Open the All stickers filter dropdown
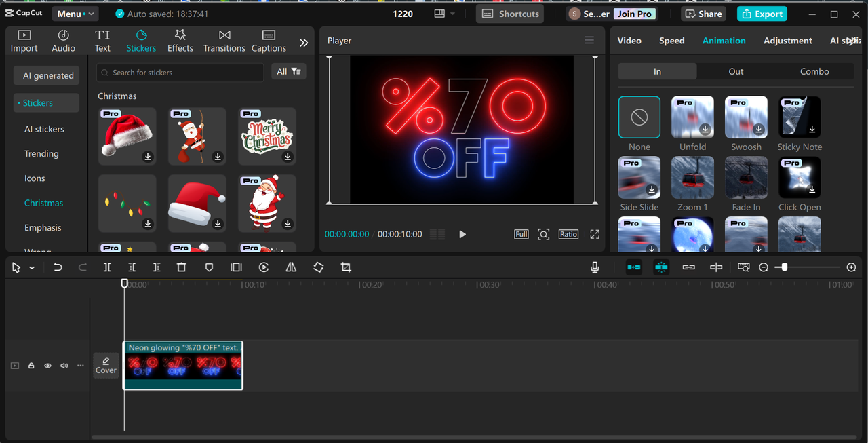This screenshot has height=443, width=868. [x=289, y=71]
